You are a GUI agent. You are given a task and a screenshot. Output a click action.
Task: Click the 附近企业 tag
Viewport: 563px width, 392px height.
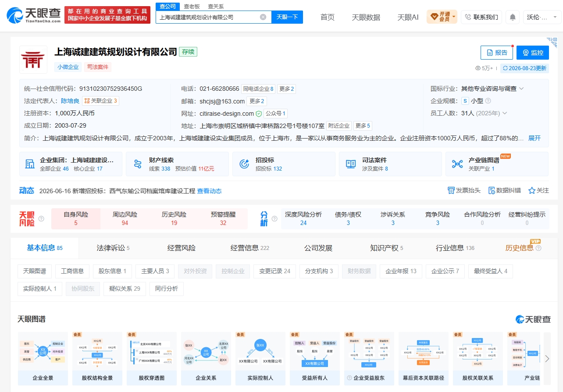tap(339, 126)
